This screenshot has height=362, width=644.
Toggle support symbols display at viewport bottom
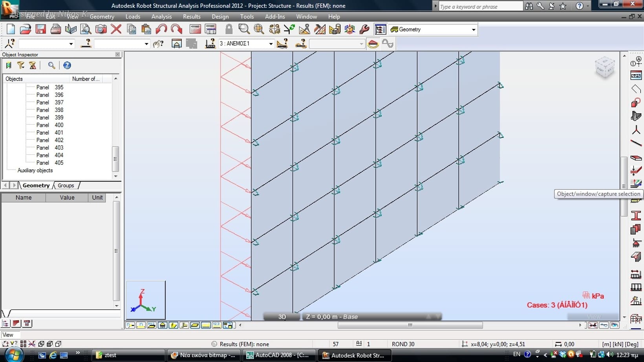tap(162, 325)
